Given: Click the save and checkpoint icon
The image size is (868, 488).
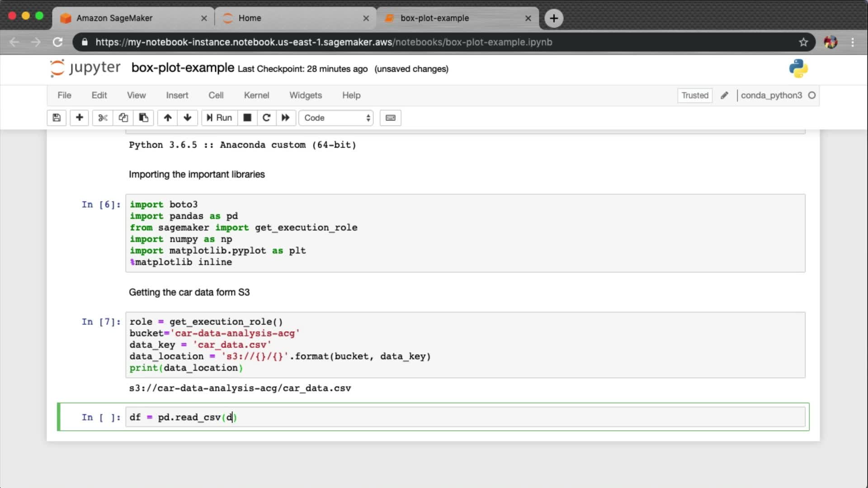Looking at the screenshot, I should [57, 118].
